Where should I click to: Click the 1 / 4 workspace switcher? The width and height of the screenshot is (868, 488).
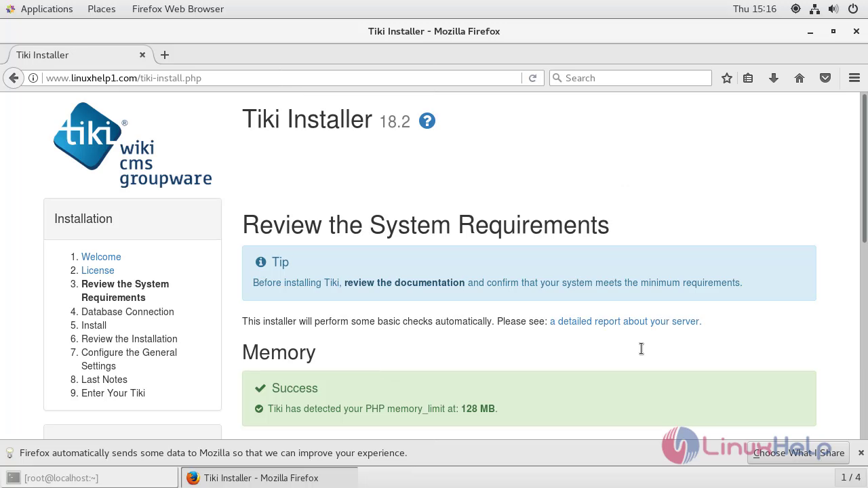tap(850, 478)
